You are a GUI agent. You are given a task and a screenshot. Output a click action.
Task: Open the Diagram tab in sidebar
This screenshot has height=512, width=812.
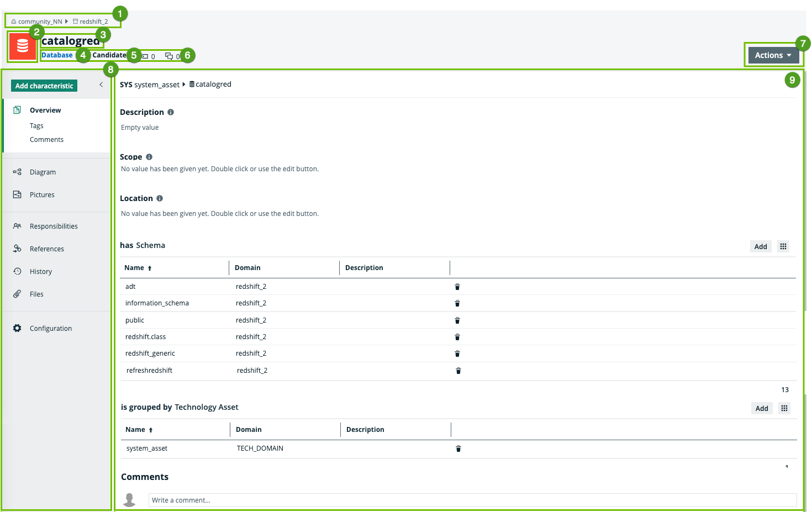pos(43,172)
